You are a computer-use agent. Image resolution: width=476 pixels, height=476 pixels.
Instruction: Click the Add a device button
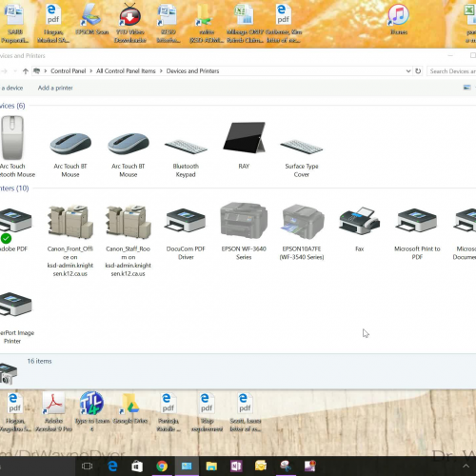coord(12,88)
